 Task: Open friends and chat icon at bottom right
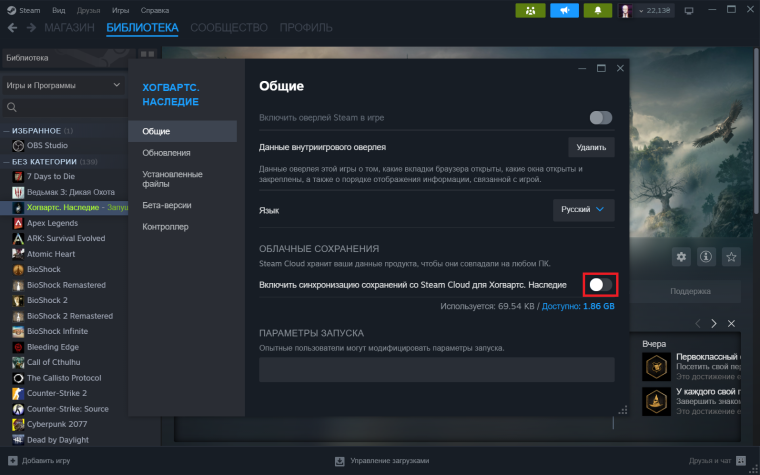(x=741, y=461)
